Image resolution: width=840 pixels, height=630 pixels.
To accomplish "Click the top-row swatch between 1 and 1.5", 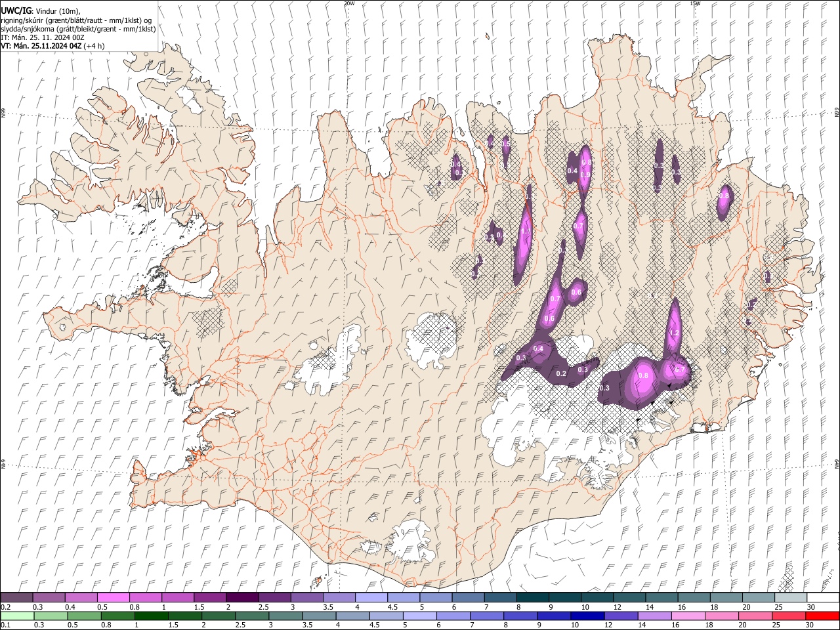I will (x=178, y=597).
